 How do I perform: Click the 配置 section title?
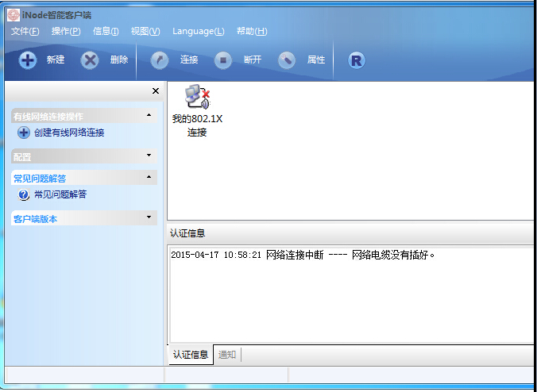[x=22, y=157]
